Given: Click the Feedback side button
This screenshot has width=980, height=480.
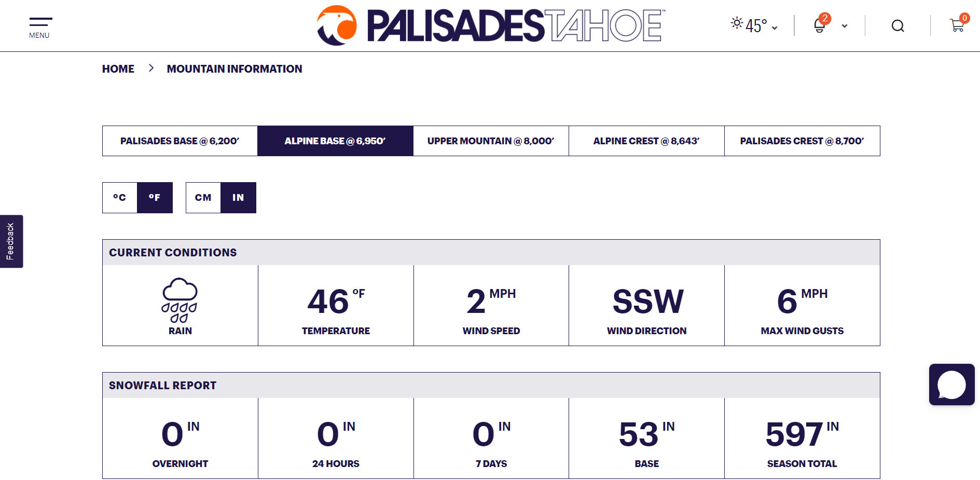Looking at the screenshot, I should (x=11, y=241).
